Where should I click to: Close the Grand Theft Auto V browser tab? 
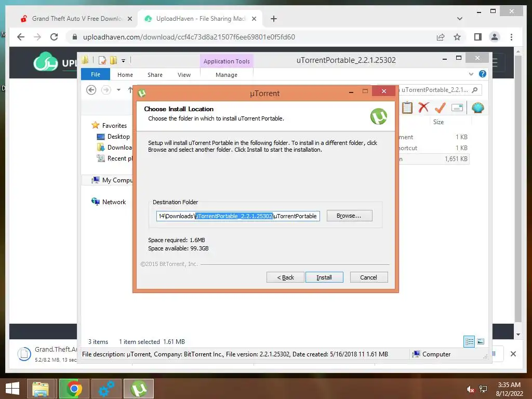(129, 19)
